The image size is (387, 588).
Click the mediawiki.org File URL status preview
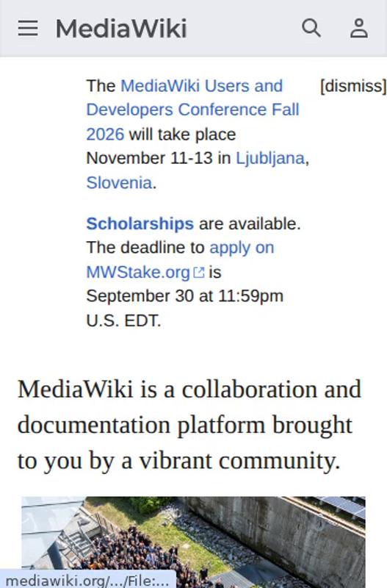click(87, 581)
